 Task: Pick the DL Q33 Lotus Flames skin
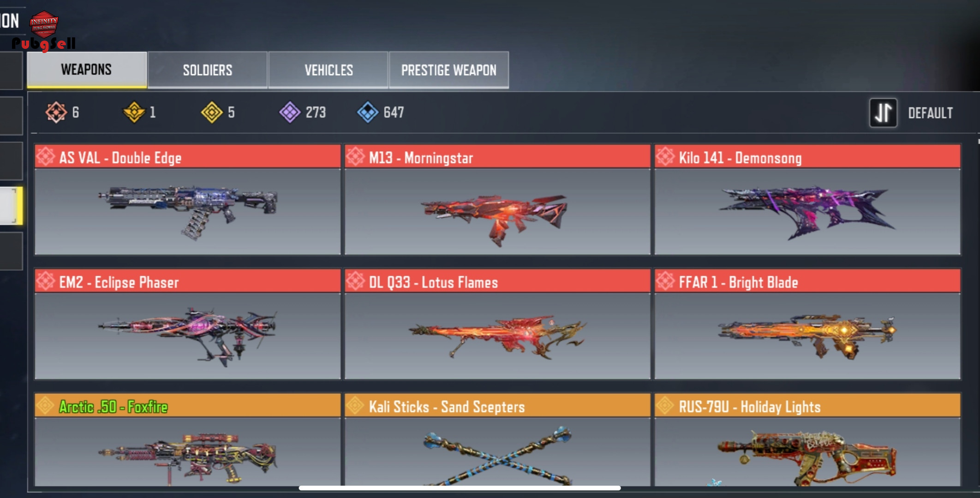tap(497, 324)
